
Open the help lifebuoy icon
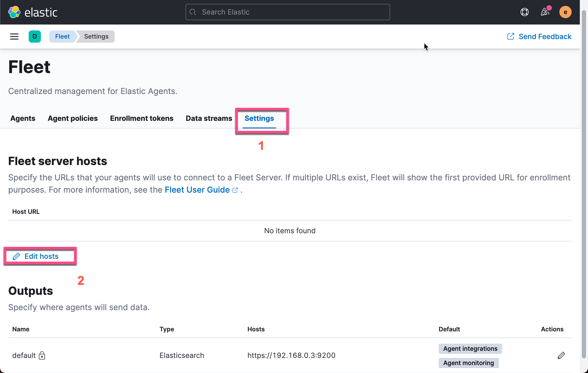tap(524, 12)
